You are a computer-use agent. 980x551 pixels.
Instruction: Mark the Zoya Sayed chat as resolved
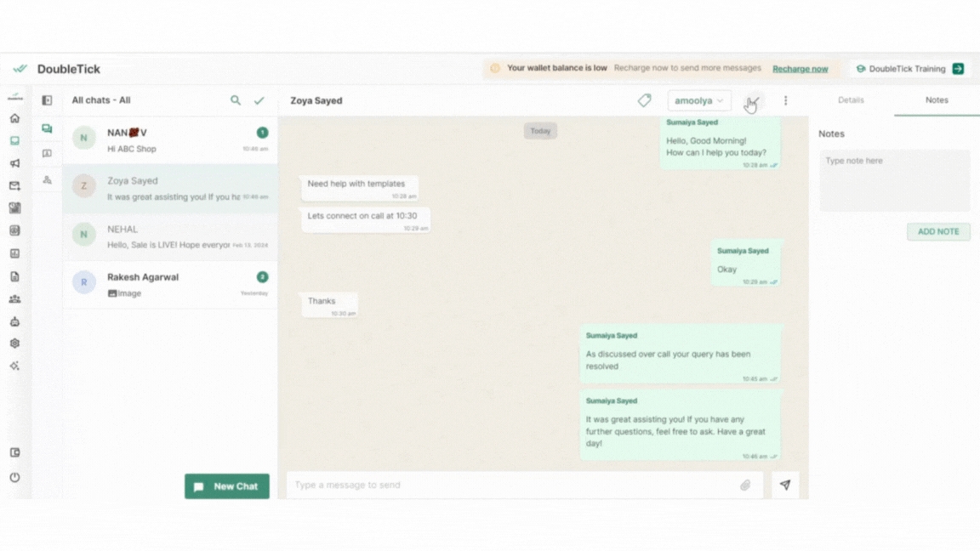click(x=752, y=100)
